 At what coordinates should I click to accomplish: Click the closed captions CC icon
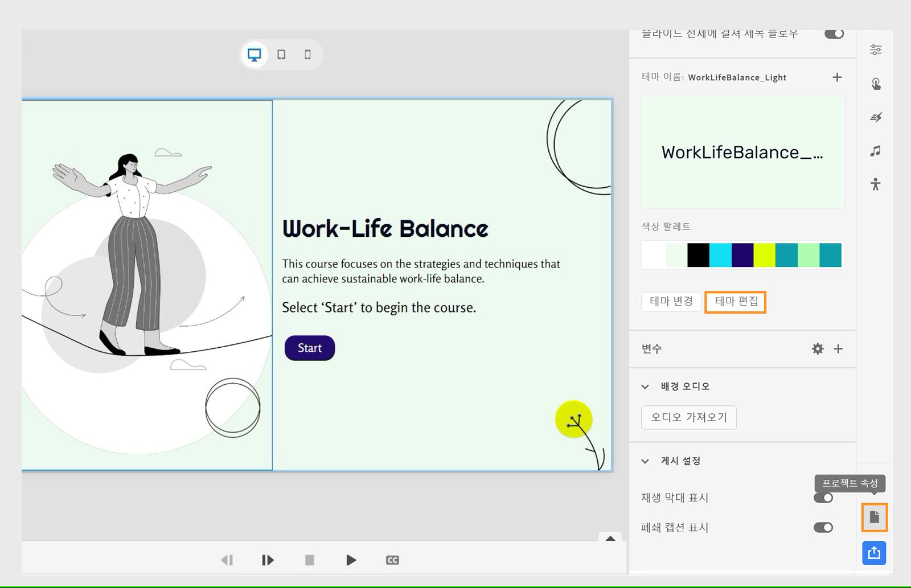pos(392,560)
